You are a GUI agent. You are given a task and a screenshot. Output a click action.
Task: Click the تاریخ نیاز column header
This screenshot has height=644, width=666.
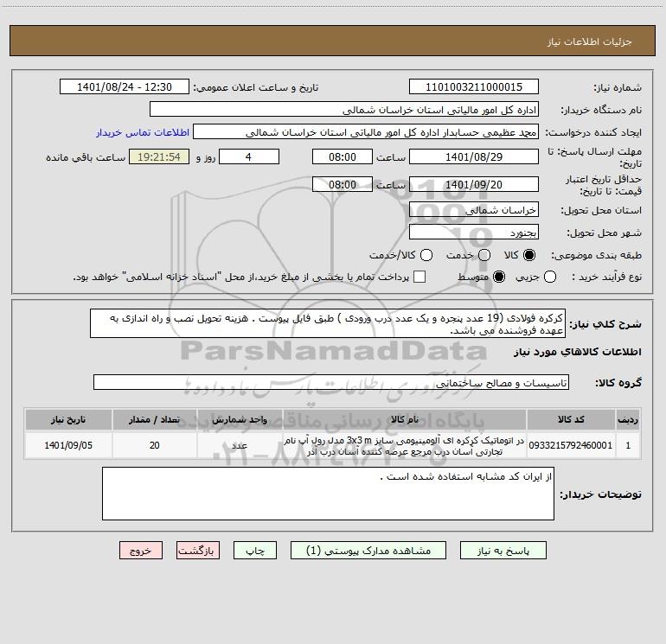click(x=68, y=420)
